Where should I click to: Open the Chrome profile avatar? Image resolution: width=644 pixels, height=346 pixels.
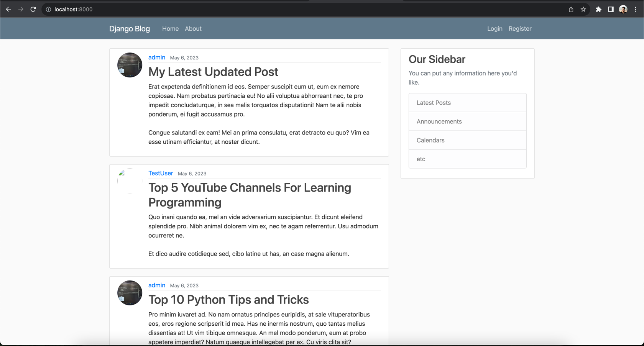coord(623,9)
